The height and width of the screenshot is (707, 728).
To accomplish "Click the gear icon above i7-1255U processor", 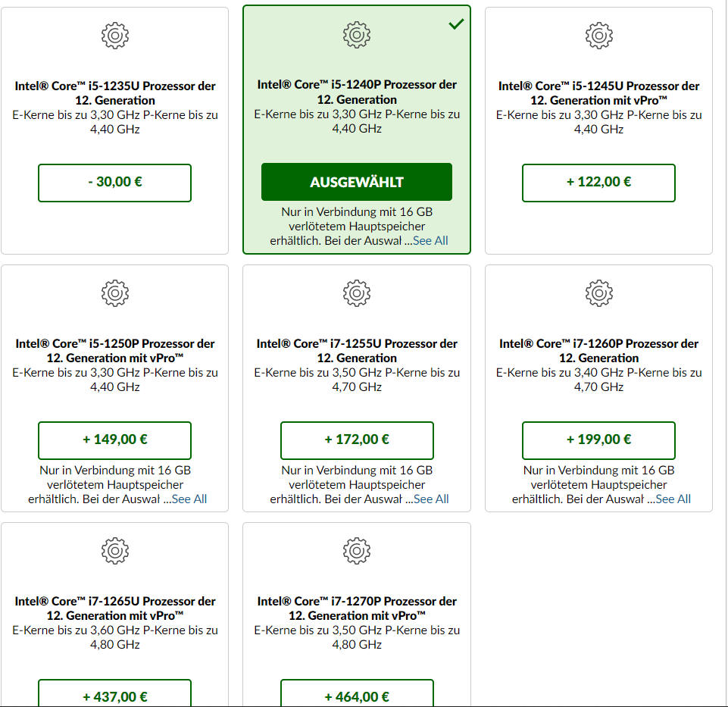I will tap(356, 292).
